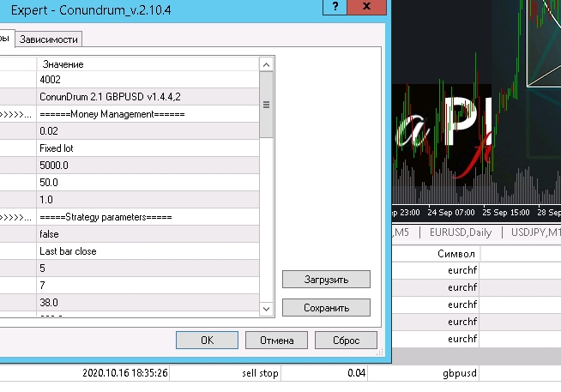The width and height of the screenshot is (561, 392).
Task: Grab the parameter list scrollbar thumb
Action: [266, 105]
